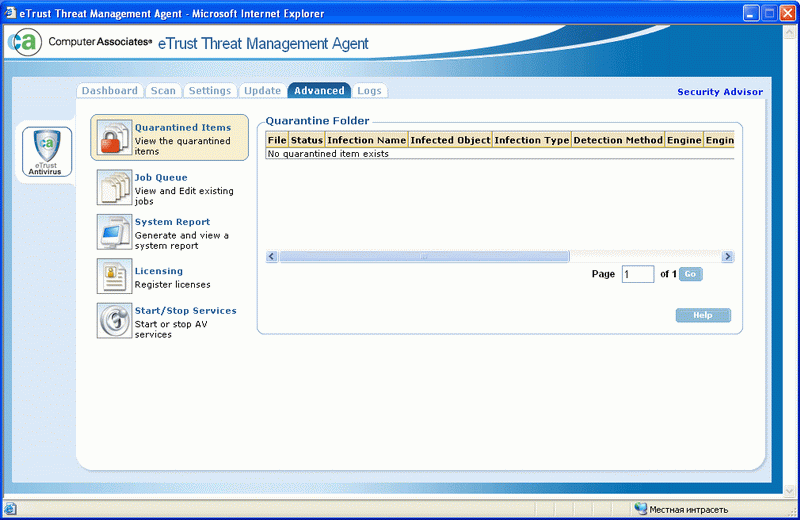Click the local intranet zone globe icon
800x520 pixels.
(640, 509)
